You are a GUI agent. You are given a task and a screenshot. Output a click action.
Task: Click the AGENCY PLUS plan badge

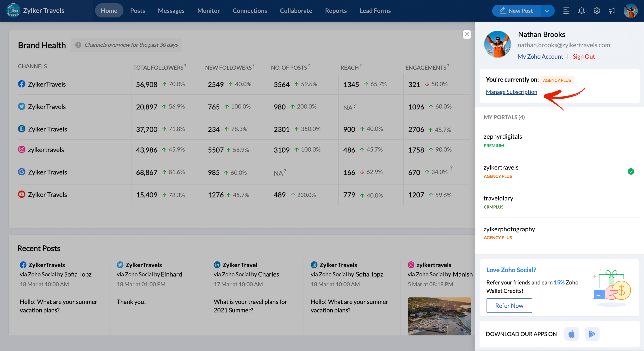coord(557,80)
